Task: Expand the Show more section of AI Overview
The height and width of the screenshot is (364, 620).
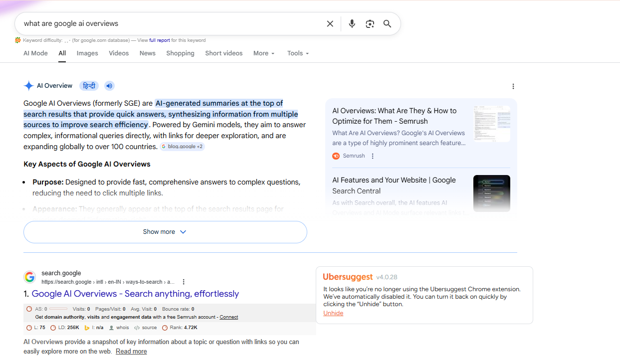Action: (x=165, y=231)
